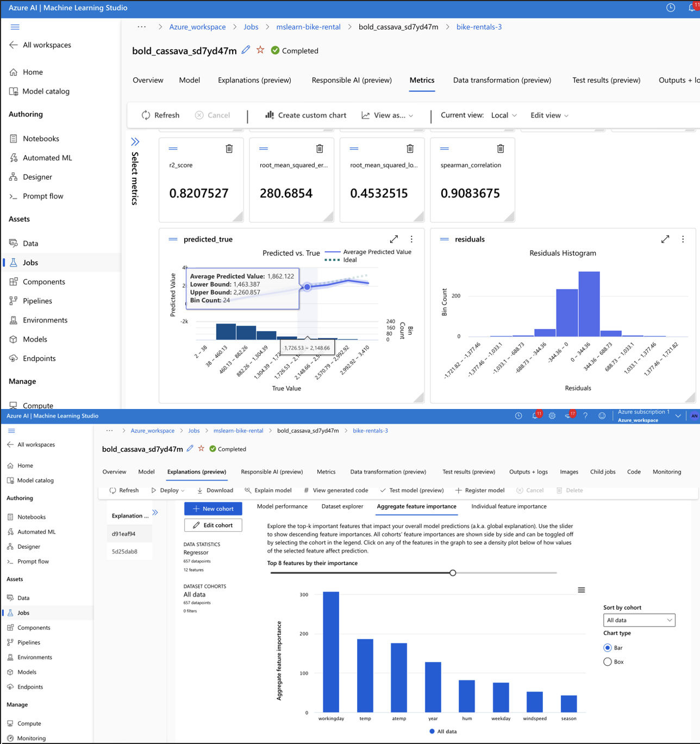Open the Sort by cohort All data dropdown
Screen dimensions: 700x744
click(x=639, y=620)
